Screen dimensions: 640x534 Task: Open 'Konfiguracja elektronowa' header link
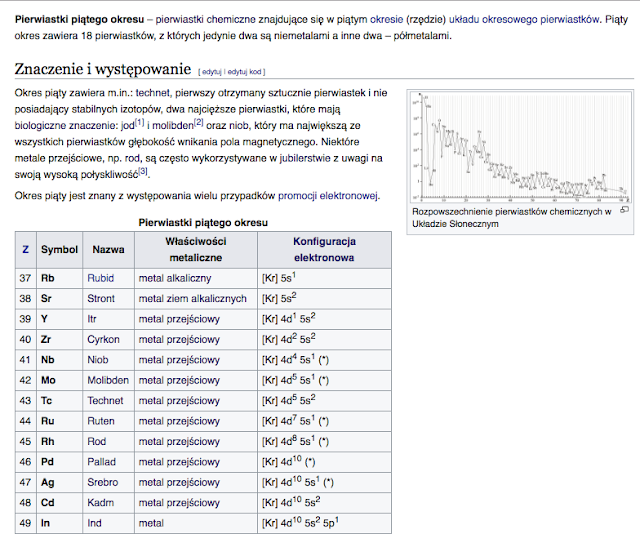[x=324, y=249]
